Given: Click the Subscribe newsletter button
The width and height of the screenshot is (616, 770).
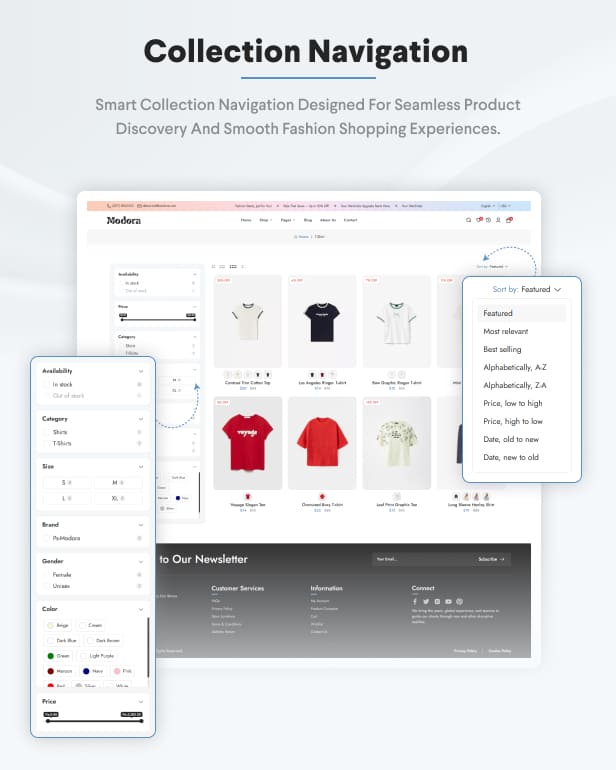Looking at the screenshot, I should pos(491,559).
